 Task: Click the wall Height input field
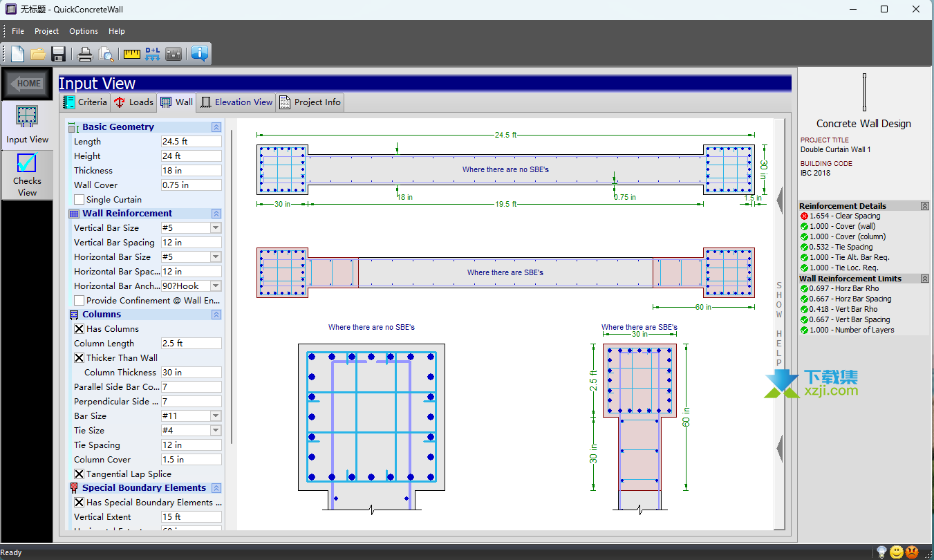click(x=191, y=156)
